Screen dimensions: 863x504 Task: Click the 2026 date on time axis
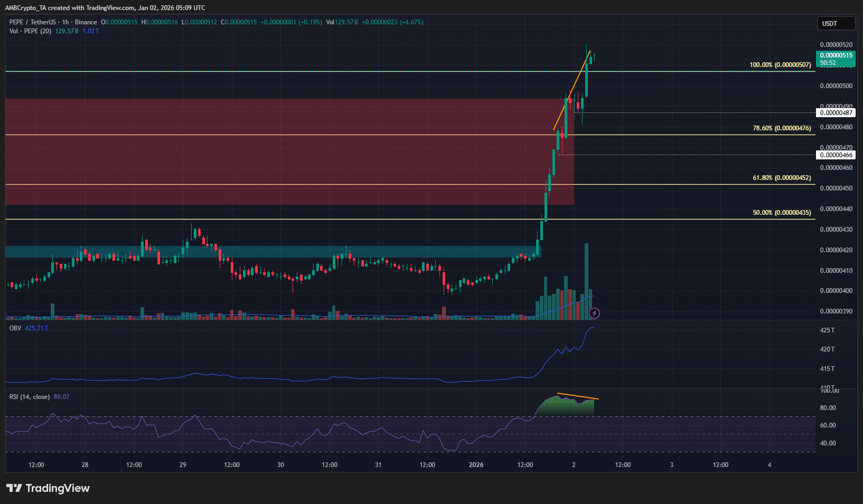476,465
